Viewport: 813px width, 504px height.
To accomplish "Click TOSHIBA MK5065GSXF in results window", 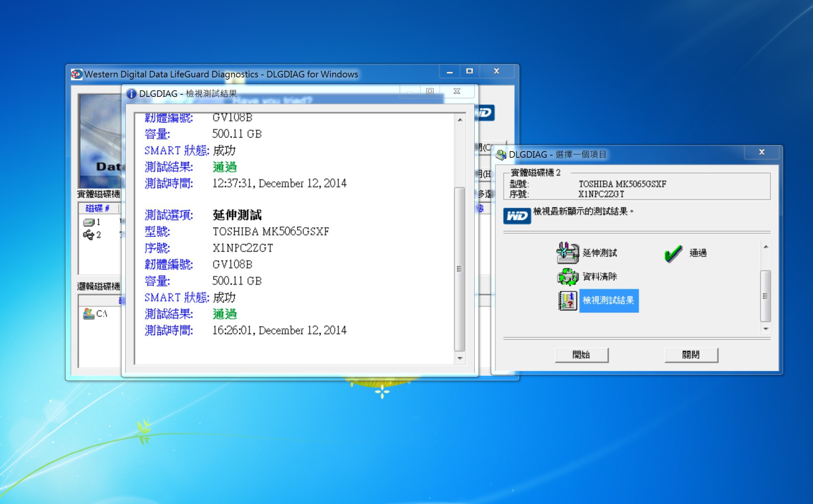I will (x=271, y=231).
